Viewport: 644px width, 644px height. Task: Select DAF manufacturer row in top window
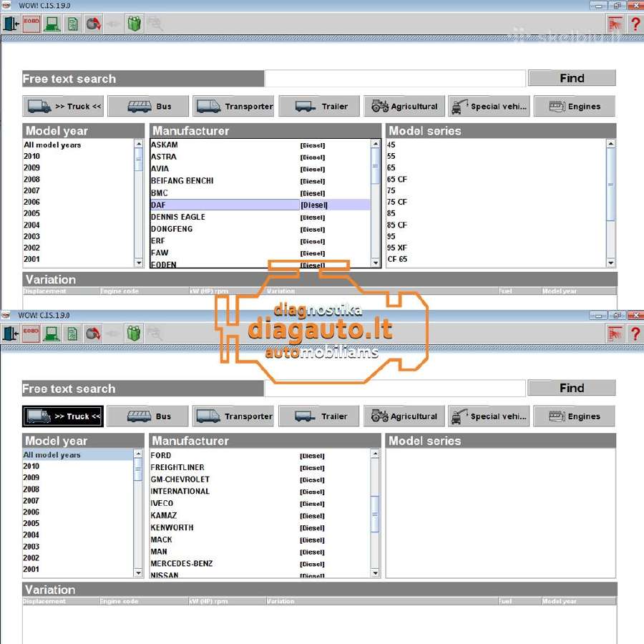(260, 205)
